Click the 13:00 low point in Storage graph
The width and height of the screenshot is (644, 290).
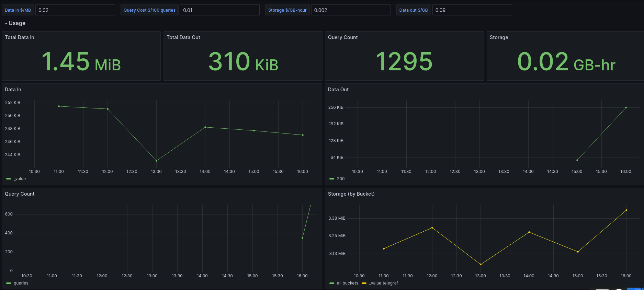pos(481,264)
